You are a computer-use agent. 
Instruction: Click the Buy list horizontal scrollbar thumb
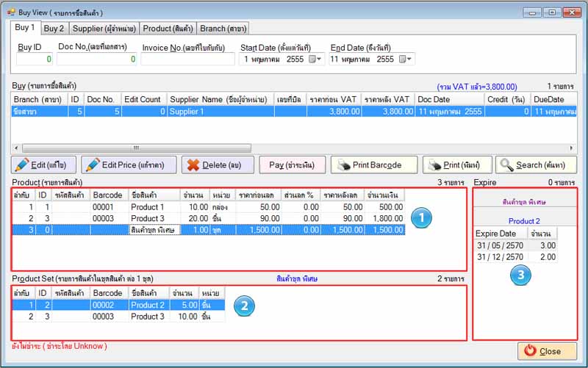(137, 148)
